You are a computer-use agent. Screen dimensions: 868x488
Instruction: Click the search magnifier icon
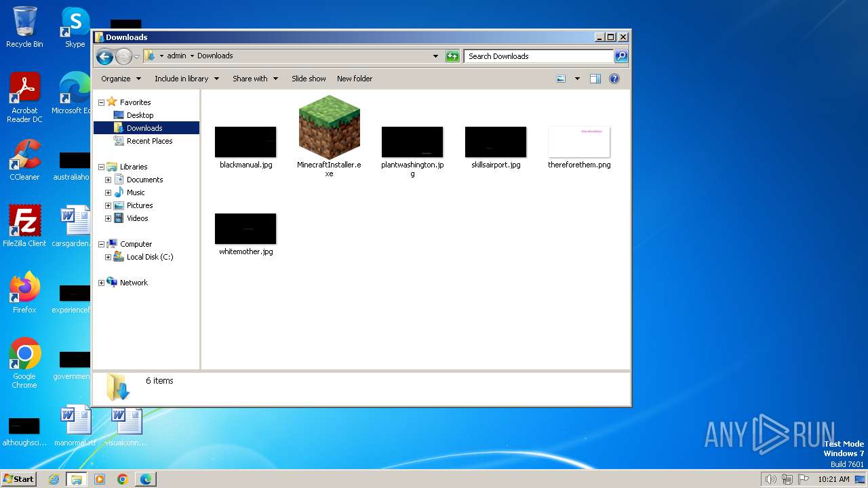621,56
